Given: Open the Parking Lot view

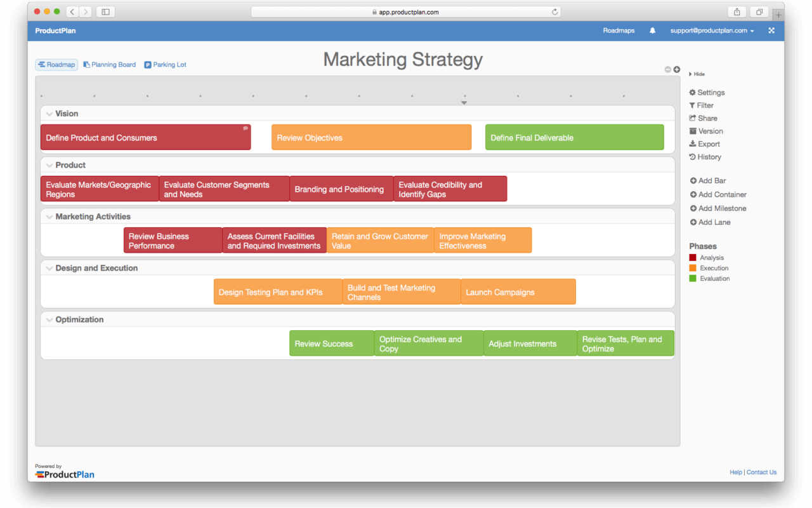Looking at the screenshot, I should 165,64.
